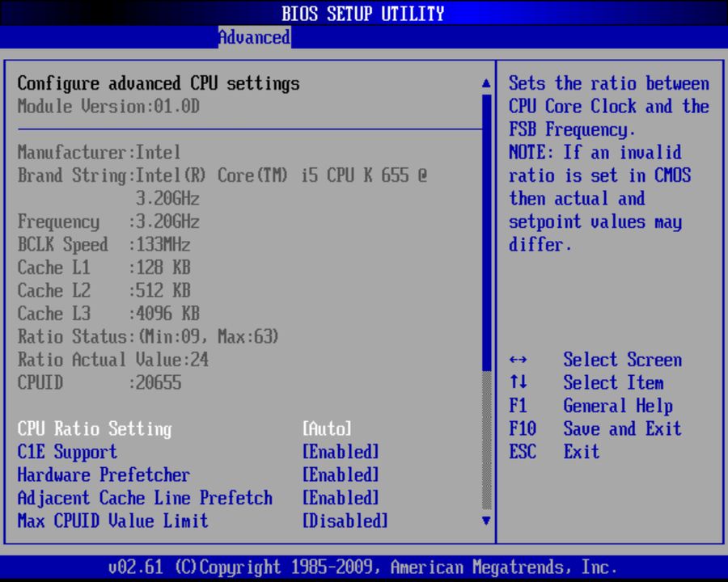Click the Ratio Status Min/Max line
The height and width of the screenshot is (582, 728).
(x=148, y=336)
